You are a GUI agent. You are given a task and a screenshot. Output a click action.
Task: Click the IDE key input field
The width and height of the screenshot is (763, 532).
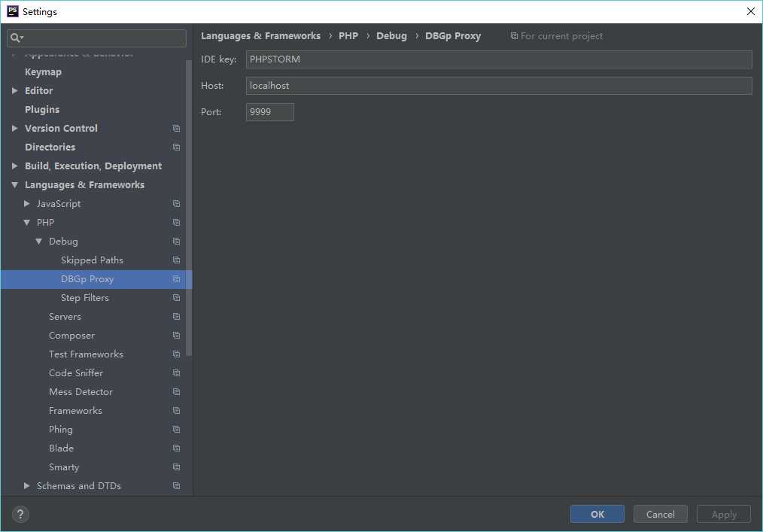point(499,59)
